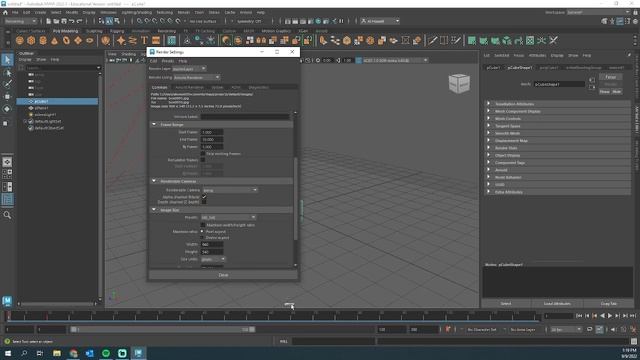Open the Render Layer dropdown
This screenshot has width=640, height=360.
[189, 69]
